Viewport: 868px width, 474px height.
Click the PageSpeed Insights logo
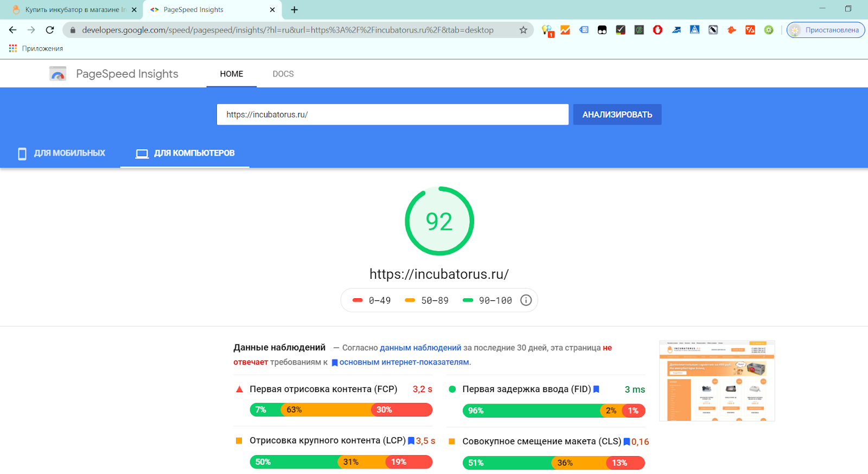58,74
